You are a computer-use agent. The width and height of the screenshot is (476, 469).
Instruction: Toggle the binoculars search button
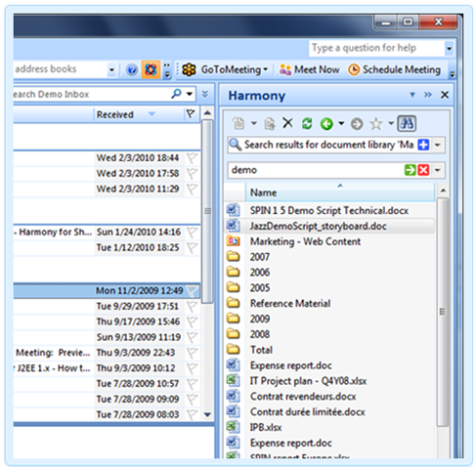pyautogui.click(x=407, y=123)
